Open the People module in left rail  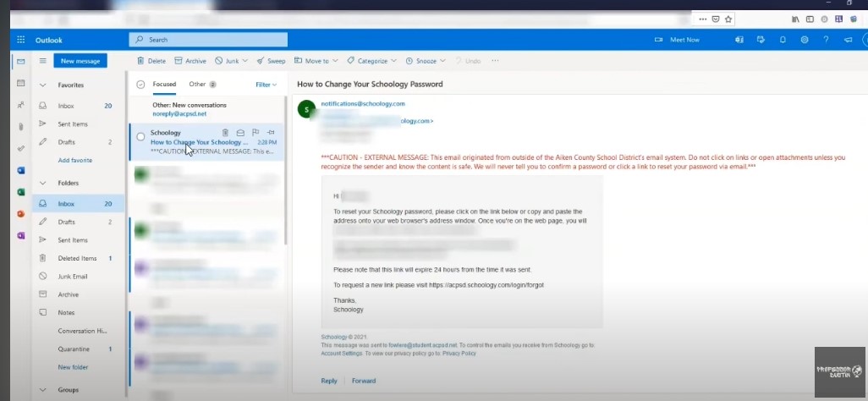[21, 105]
